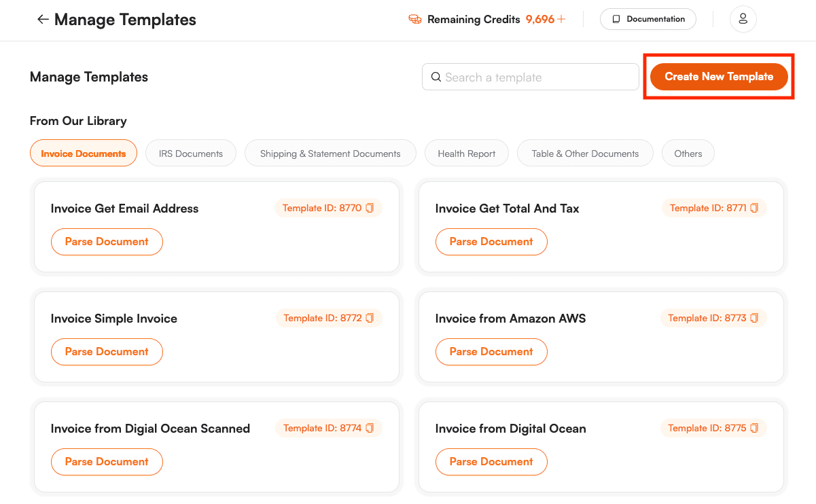Copy Template ID 8773 using copy icon
The image size is (816, 504).
click(x=754, y=318)
